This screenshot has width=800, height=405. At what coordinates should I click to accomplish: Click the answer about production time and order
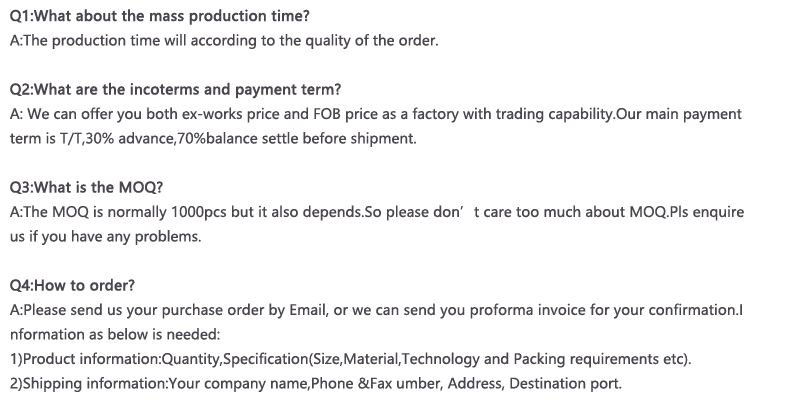(223, 41)
